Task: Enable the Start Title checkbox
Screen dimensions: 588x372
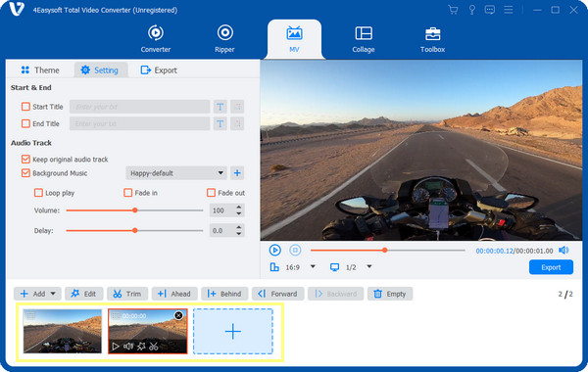Action: [x=25, y=107]
